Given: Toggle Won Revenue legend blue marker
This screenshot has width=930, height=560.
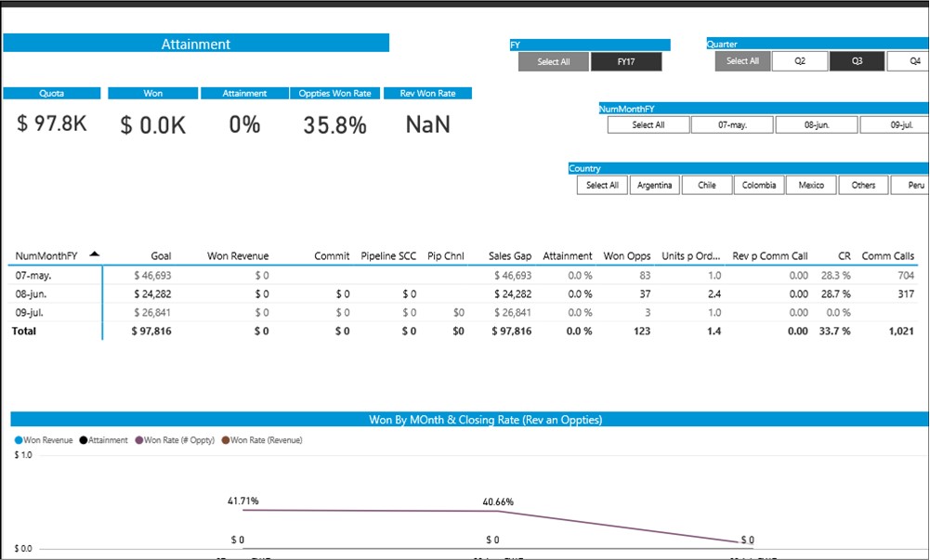Looking at the screenshot, I should (x=19, y=440).
